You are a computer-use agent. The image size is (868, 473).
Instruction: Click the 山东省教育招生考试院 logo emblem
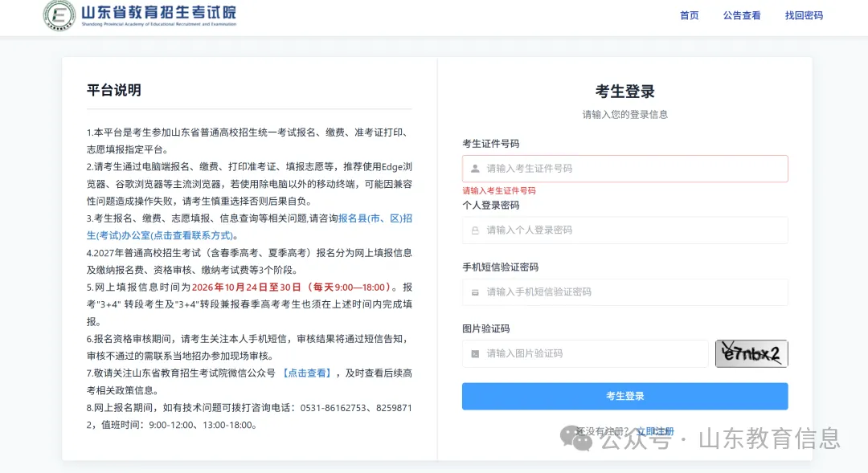point(59,15)
